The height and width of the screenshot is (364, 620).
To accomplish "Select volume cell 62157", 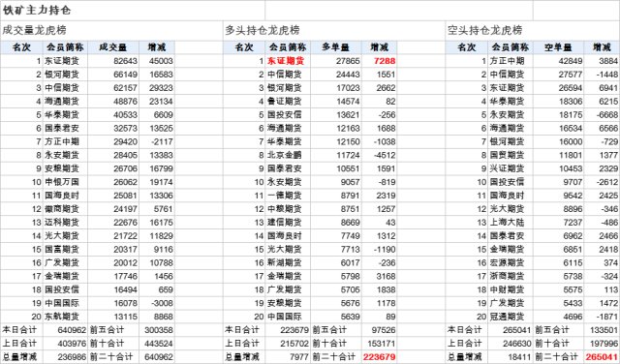I will tap(125, 88).
